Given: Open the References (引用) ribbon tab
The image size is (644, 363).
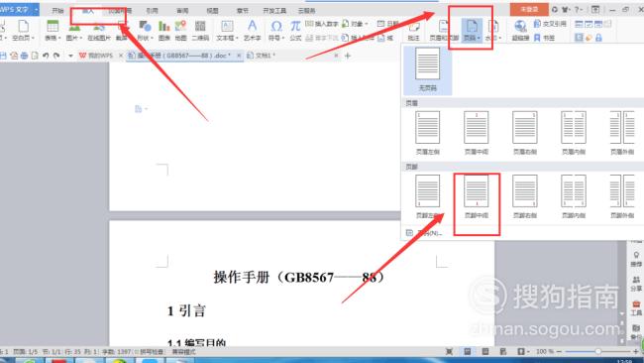Looking at the screenshot, I should coord(152,11).
